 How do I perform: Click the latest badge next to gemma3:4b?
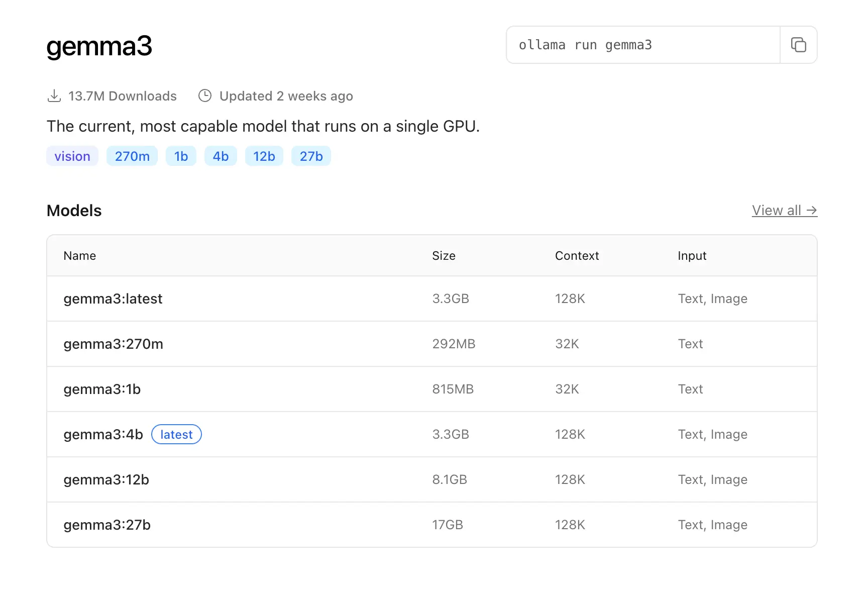tap(176, 435)
